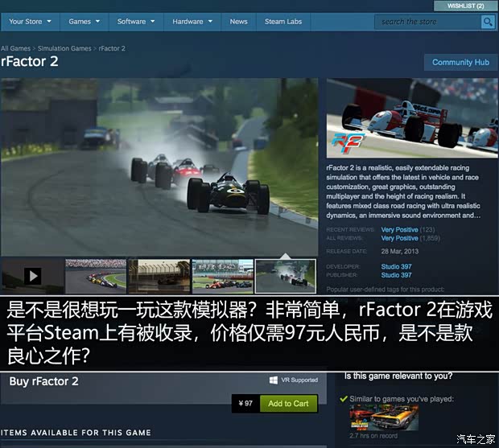Click the Add to Cart button
Viewport: 499px width, 448px height.
point(288,403)
